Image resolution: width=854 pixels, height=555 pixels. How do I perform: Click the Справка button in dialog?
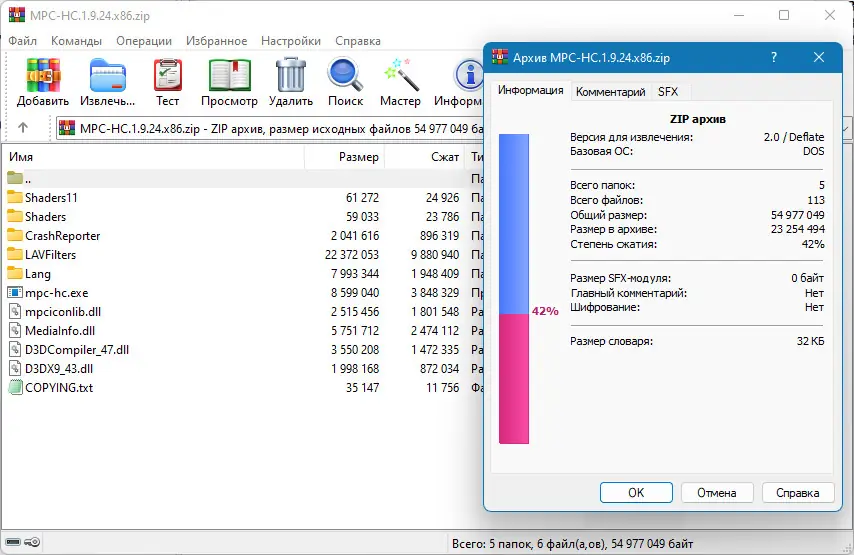(x=797, y=493)
